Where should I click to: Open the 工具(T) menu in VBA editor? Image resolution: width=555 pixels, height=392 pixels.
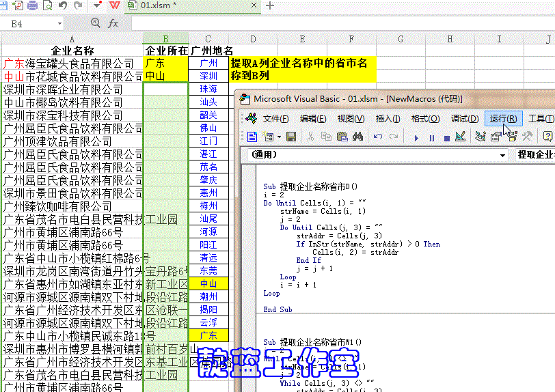[x=541, y=119]
